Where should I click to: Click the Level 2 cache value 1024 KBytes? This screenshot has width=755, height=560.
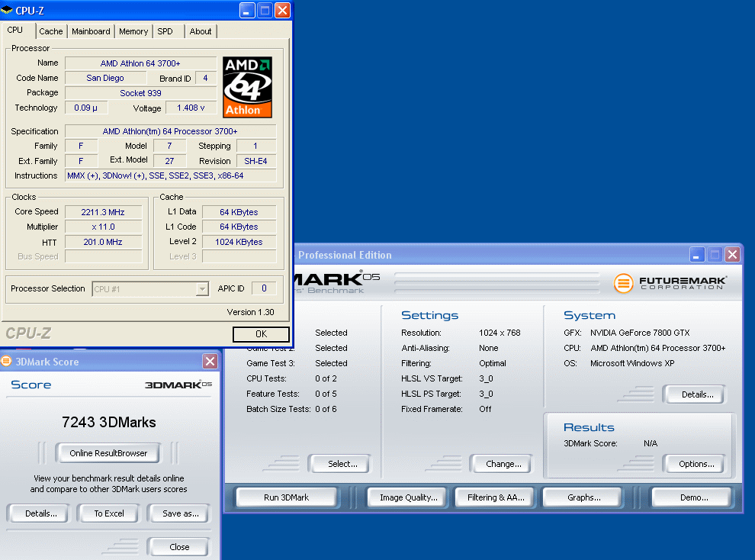tap(239, 242)
